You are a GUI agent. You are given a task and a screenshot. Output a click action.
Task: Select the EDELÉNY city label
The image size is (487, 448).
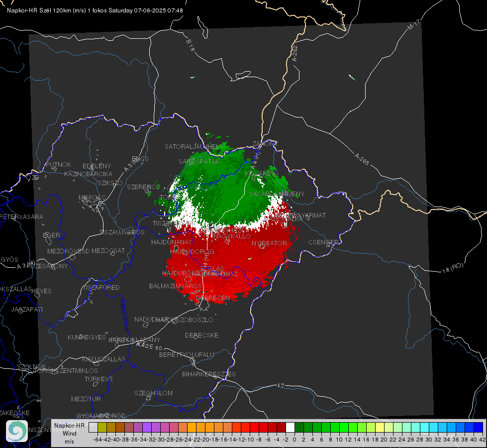click(x=97, y=166)
